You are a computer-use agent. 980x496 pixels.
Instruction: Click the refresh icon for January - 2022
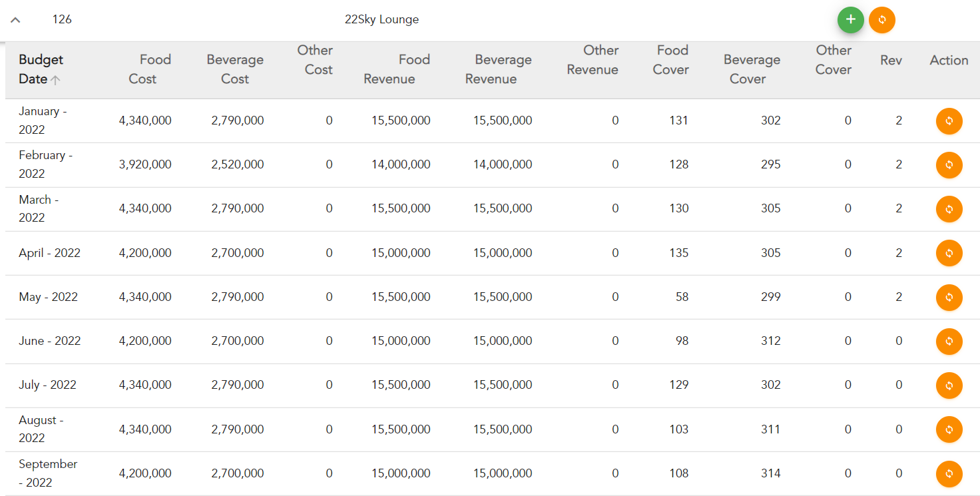click(x=949, y=121)
